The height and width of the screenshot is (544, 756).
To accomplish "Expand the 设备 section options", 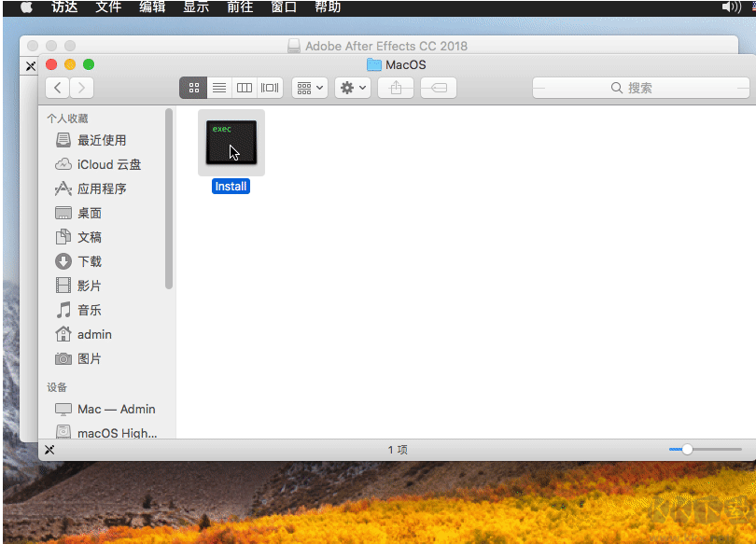I will pyautogui.click(x=56, y=386).
